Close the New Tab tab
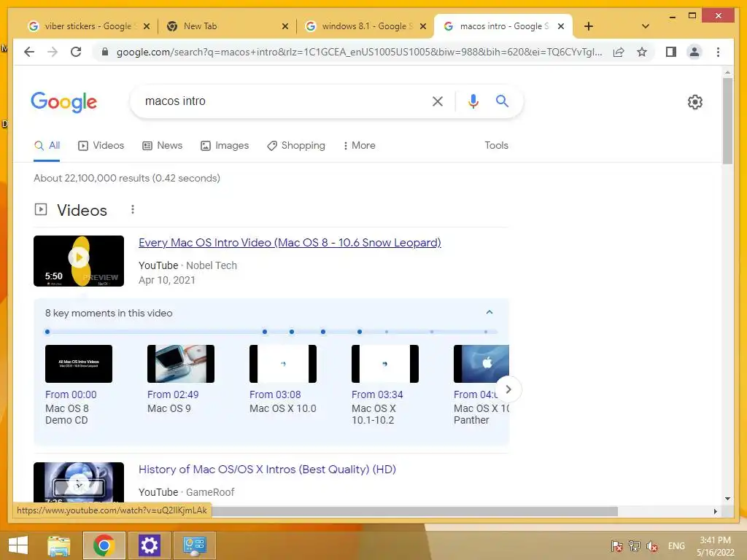Image resolution: width=747 pixels, height=560 pixels. (285, 26)
